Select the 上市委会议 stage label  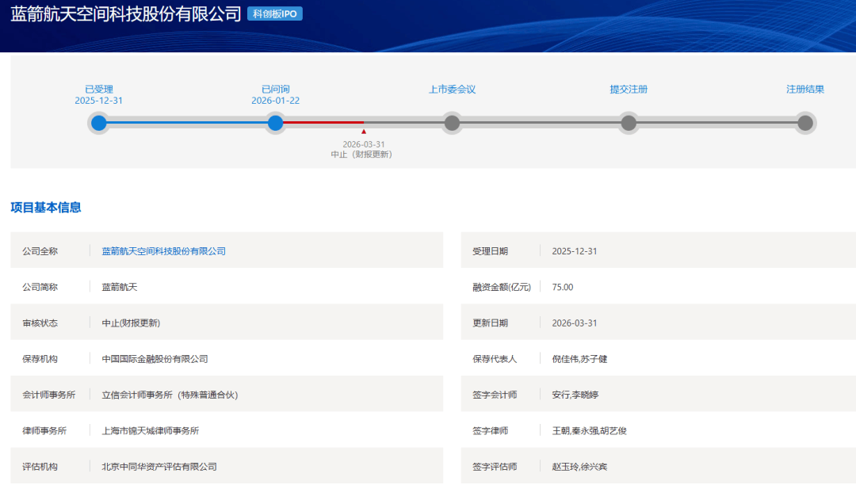click(452, 90)
